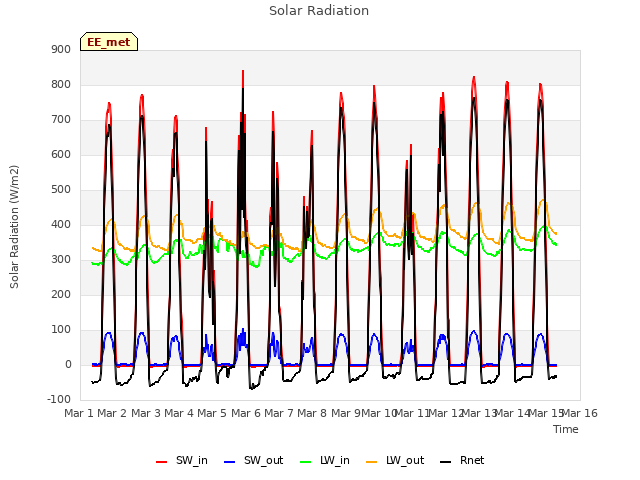Click the Mar 2 x-axis tick label
The height and width of the screenshot is (480, 640).
pos(112,413)
